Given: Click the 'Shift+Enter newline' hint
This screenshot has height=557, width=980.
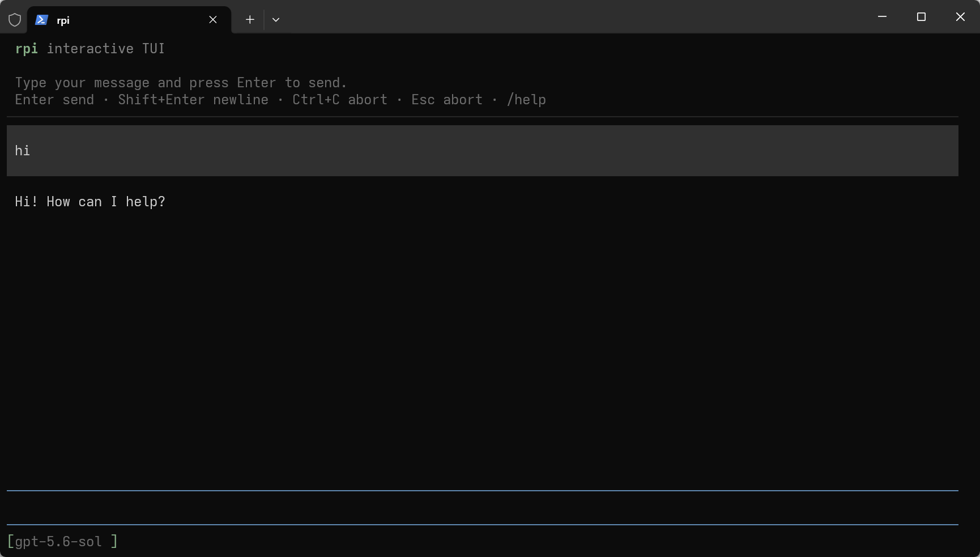Looking at the screenshot, I should (x=193, y=100).
